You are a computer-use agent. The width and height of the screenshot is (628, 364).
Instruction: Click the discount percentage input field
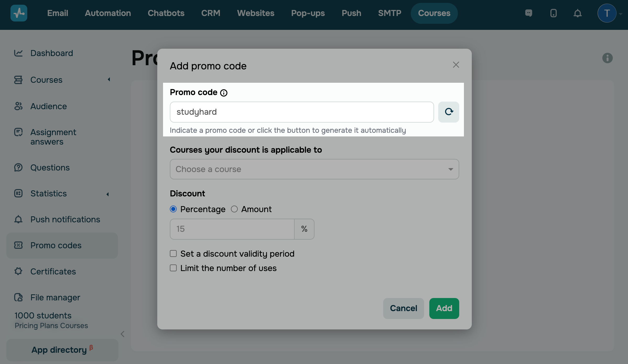pos(232,229)
